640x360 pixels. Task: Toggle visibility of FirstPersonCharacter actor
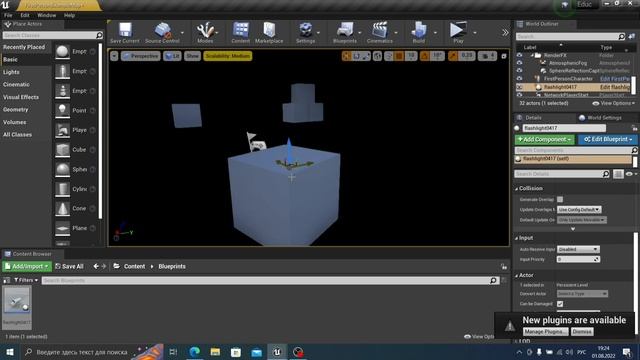(519, 79)
